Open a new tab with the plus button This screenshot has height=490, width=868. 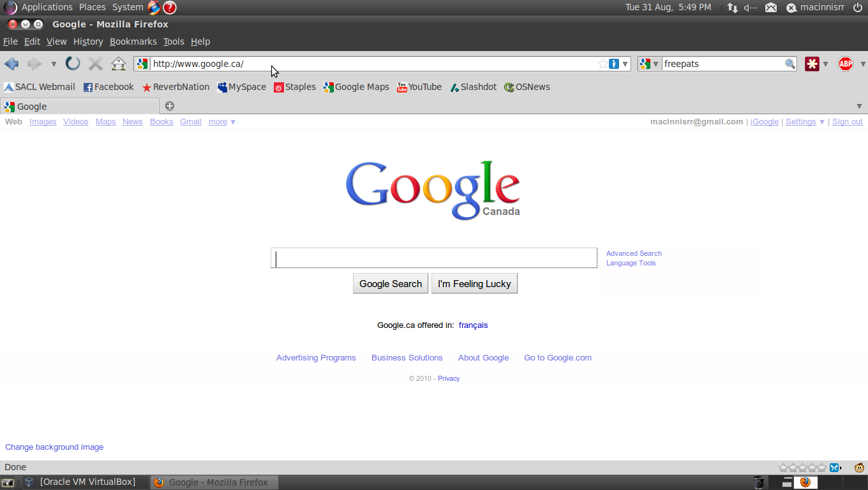pyautogui.click(x=170, y=106)
